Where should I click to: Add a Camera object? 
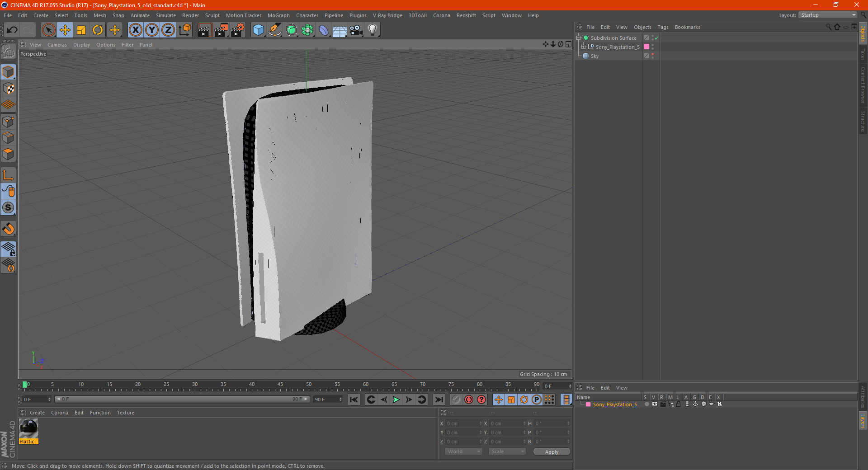pos(356,30)
